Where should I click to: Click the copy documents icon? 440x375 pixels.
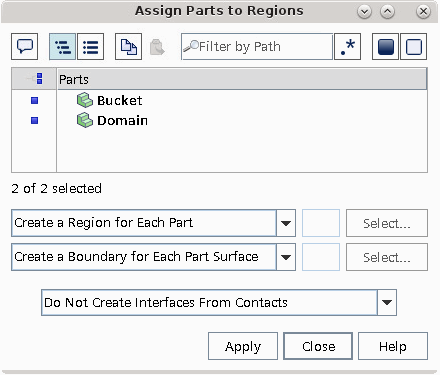point(128,47)
